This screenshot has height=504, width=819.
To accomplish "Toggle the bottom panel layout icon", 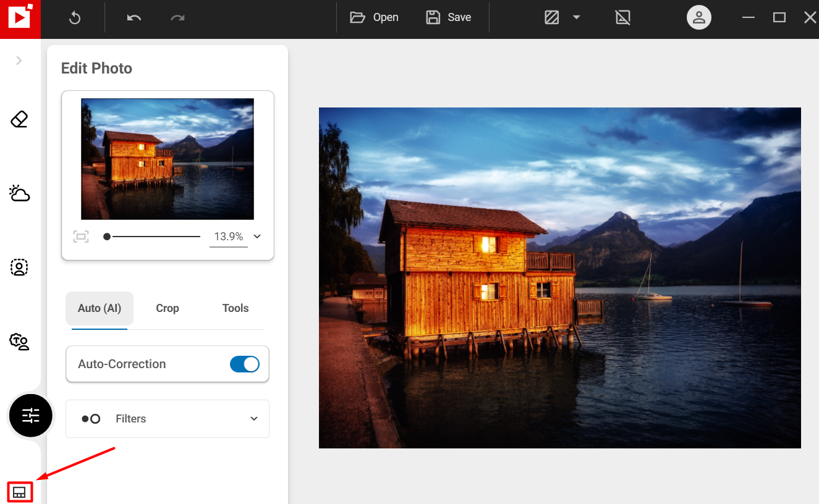I will (19, 492).
